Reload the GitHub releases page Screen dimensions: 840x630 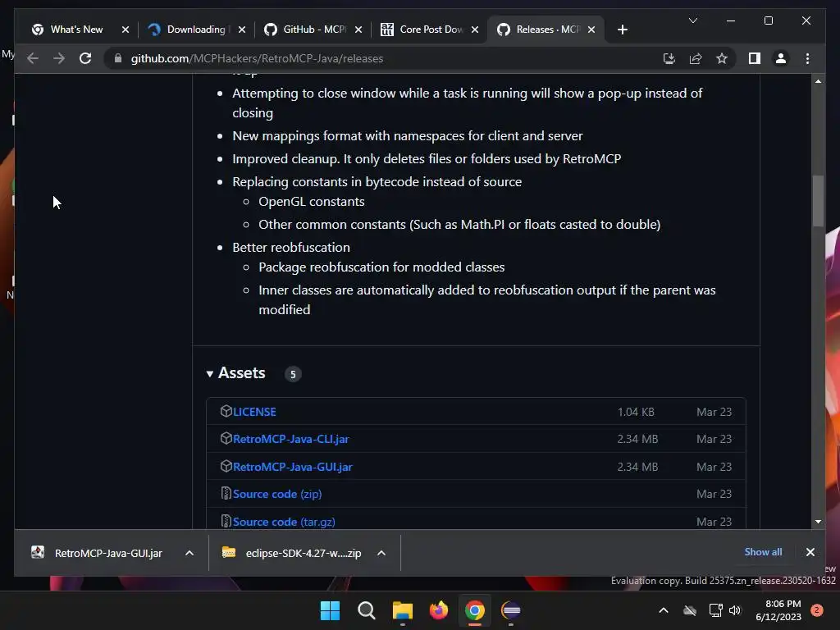[85, 58]
